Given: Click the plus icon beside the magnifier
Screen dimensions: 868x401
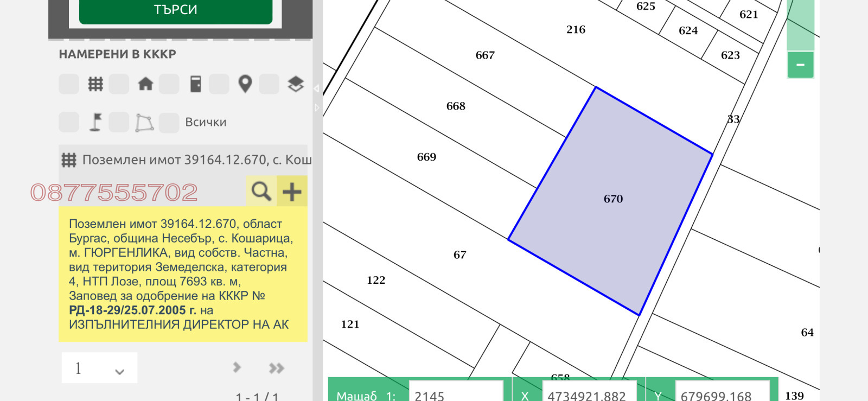Looking at the screenshot, I should 292,191.
